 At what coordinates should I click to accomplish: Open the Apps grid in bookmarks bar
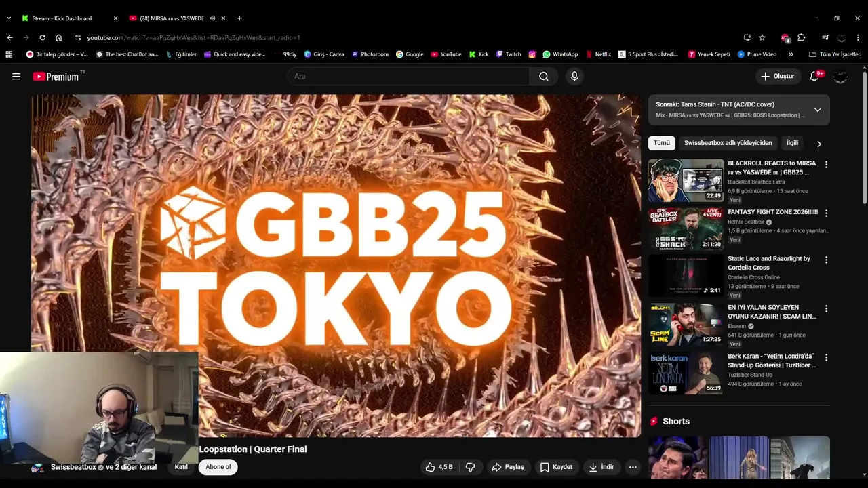coord(9,54)
